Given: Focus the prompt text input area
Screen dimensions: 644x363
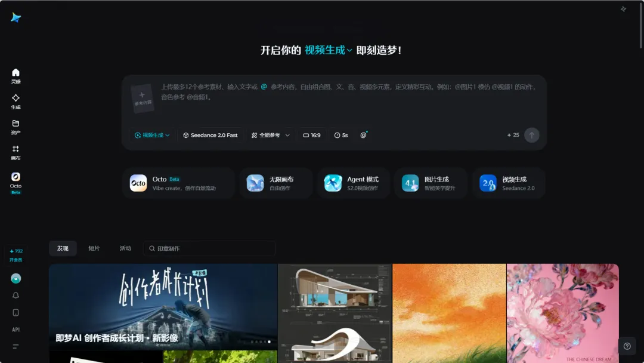Looking at the screenshot, I should click(349, 92).
